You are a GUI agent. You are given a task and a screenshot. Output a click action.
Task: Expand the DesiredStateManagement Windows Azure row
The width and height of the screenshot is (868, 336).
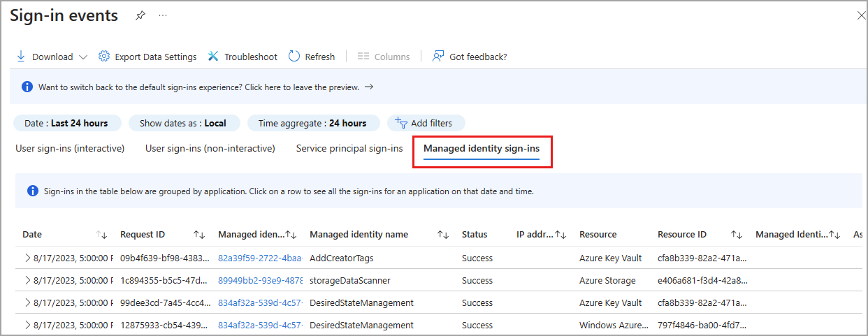point(27,325)
